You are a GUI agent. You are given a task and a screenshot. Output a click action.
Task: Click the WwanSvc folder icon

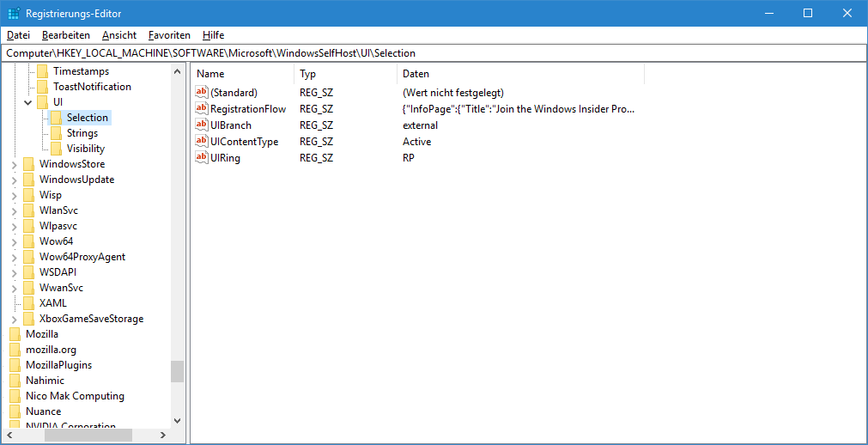click(x=29, y=288)
